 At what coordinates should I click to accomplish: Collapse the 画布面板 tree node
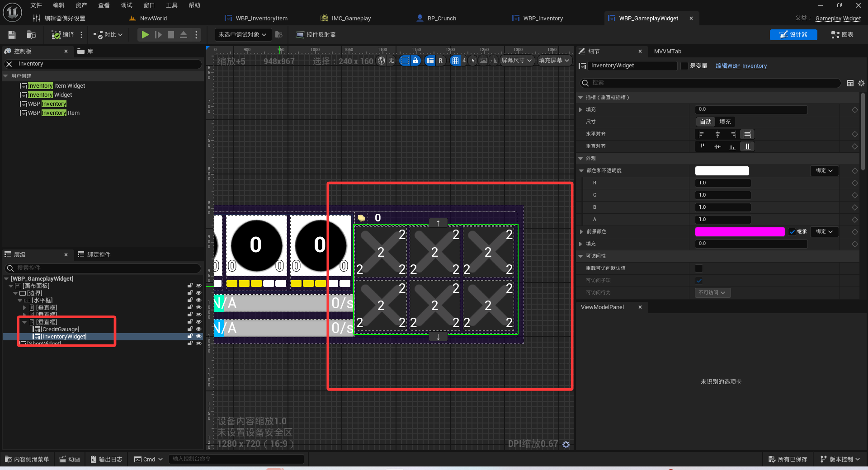(11, 286)
